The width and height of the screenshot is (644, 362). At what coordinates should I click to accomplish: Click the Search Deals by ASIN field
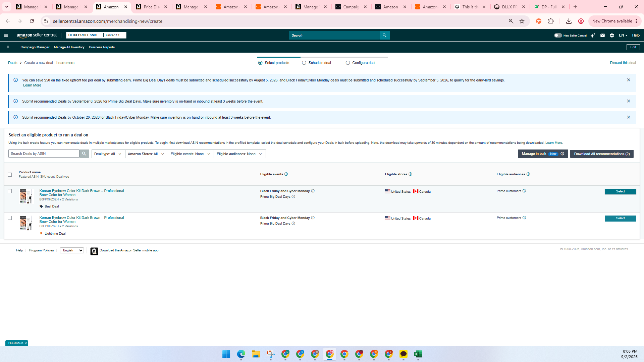(x=44, y=154)
